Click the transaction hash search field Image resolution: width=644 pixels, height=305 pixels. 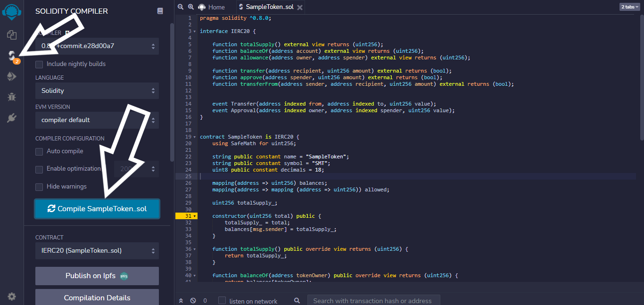(x=373, y=300)
